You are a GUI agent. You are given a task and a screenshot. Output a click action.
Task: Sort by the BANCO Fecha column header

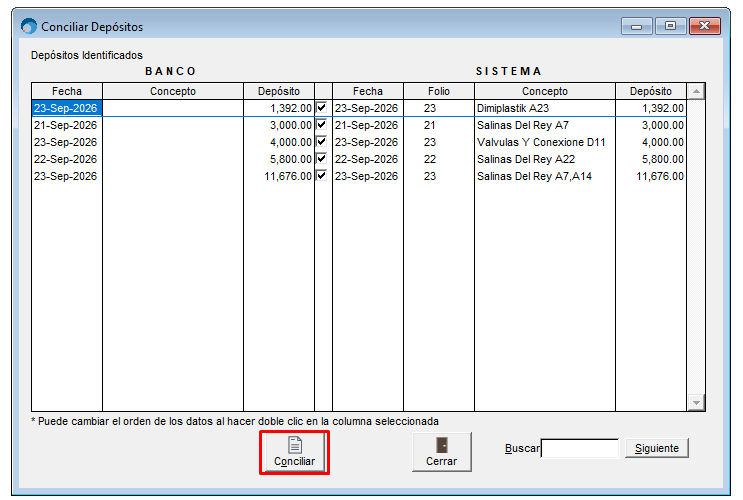click(x=67, y=91)
